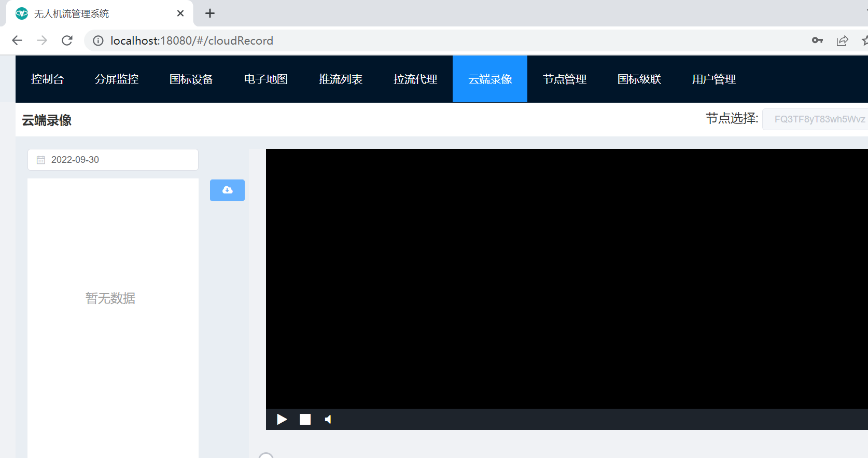Screen dimensions: 868x458
Task: Open saved passwords key icon
Action: pyautogui.click(x=817, y=40)
